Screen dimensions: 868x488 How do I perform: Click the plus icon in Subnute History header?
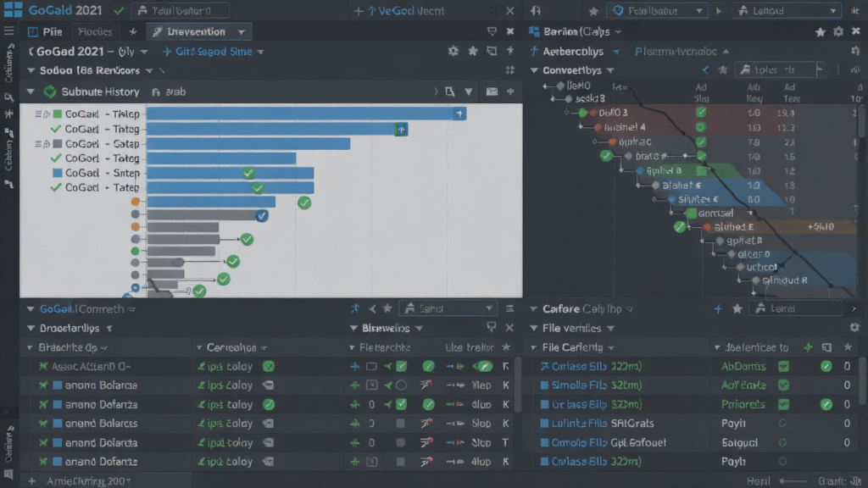pos(509,91)
